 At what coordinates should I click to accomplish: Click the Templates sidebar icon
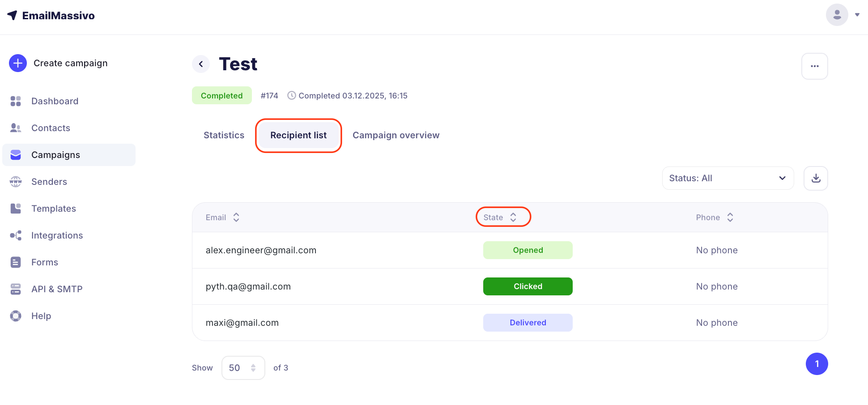click(x=16, y=209)
